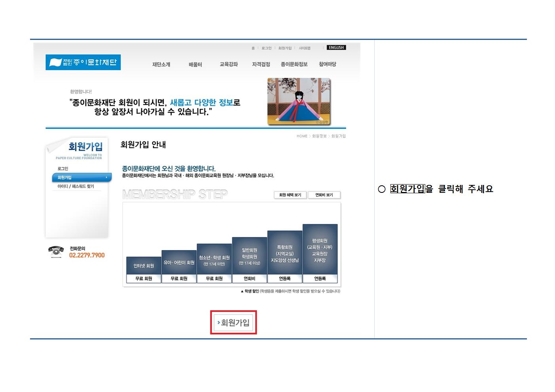The width and height of the screenshot is (555, 392).
Task: Click the large 회원가입 button at bottom
Action: pyautogui.click(x=234, y=322)
